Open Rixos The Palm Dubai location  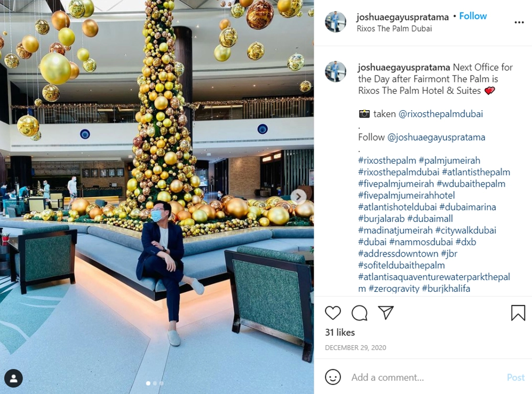click(x=394, y=28)
